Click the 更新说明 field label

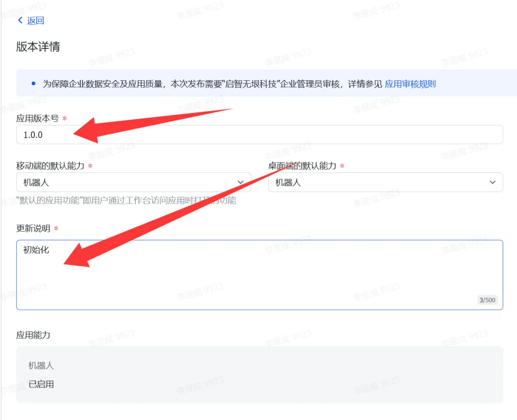click(x=34, y=228)
